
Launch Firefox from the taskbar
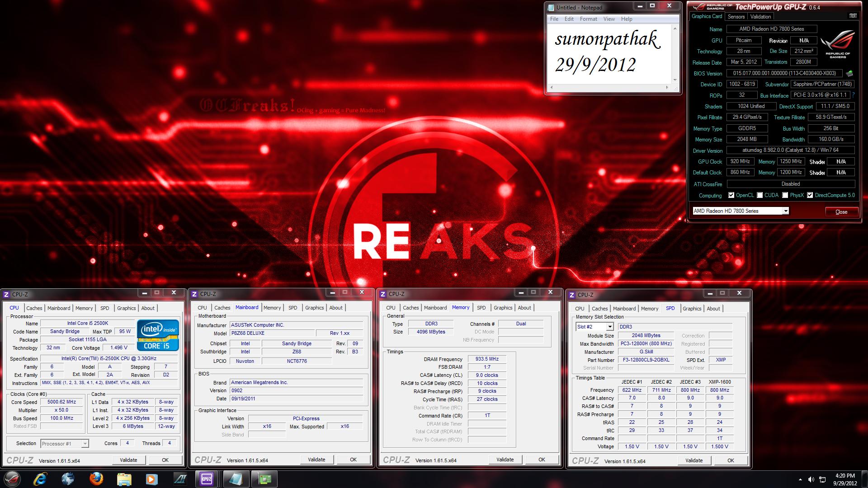tap(96, 479)
